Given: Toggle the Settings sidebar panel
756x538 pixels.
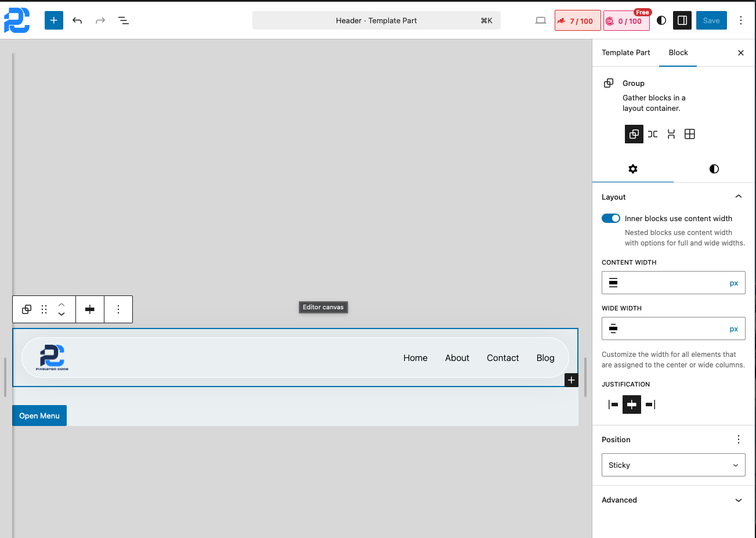Looking at the screenshot, I should click(x=682, y=20).
